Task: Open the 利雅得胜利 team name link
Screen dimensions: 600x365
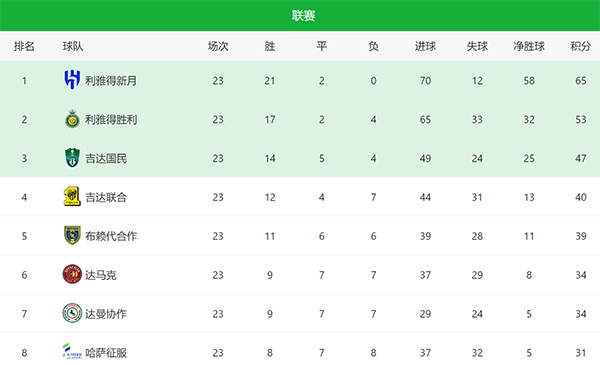Action: pyautogui.click(x=111, y=120)
